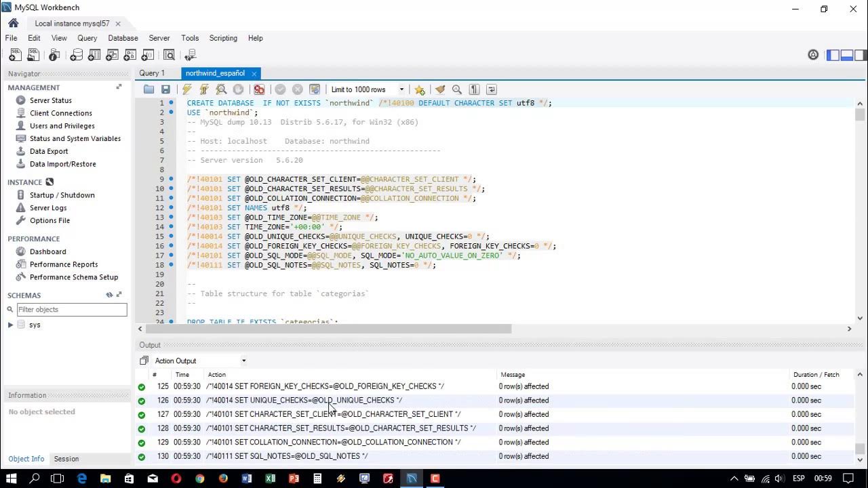The width and height of the screenshot is (868, 488).
Task: Click Stop execution hand icon
Action: [238, 89]
